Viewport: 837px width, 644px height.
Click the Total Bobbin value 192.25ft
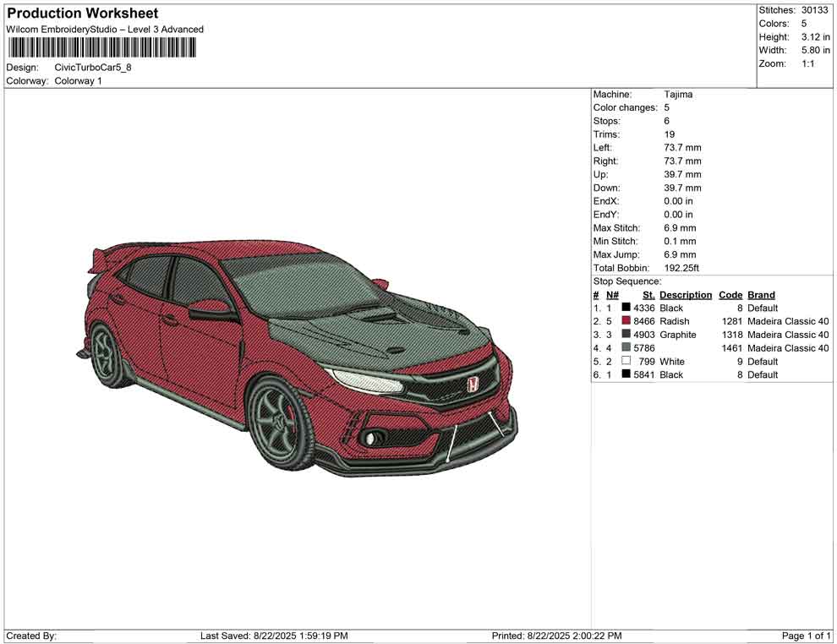point(681,268)
